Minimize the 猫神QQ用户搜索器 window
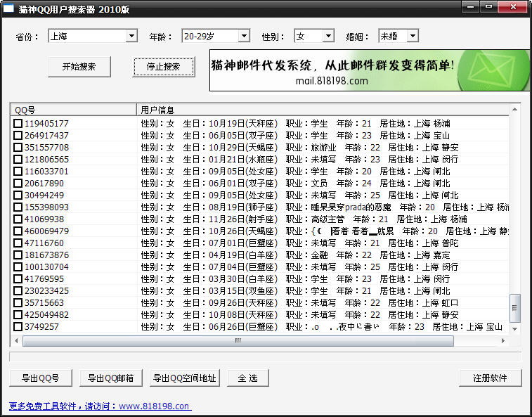This screenshot has width=532, height=417. point(470,7)
